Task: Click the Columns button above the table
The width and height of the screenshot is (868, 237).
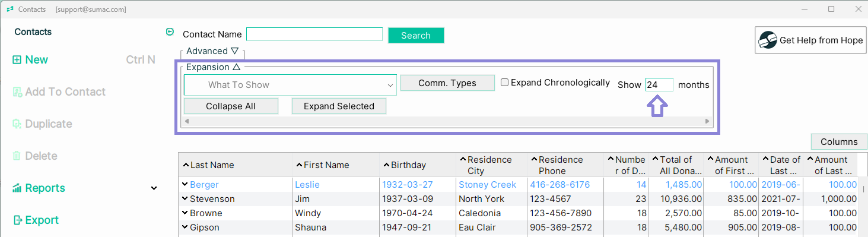Action: click(839, 142)
